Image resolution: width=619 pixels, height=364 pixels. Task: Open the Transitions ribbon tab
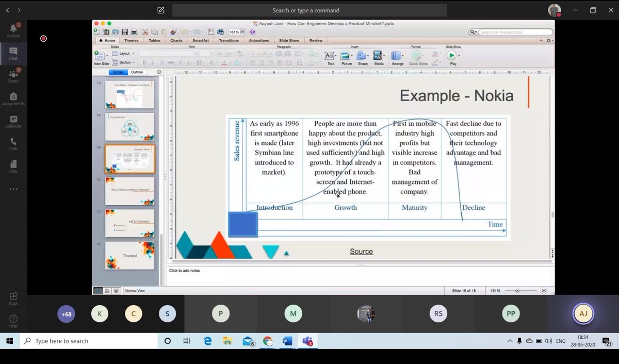click(229, 40)
